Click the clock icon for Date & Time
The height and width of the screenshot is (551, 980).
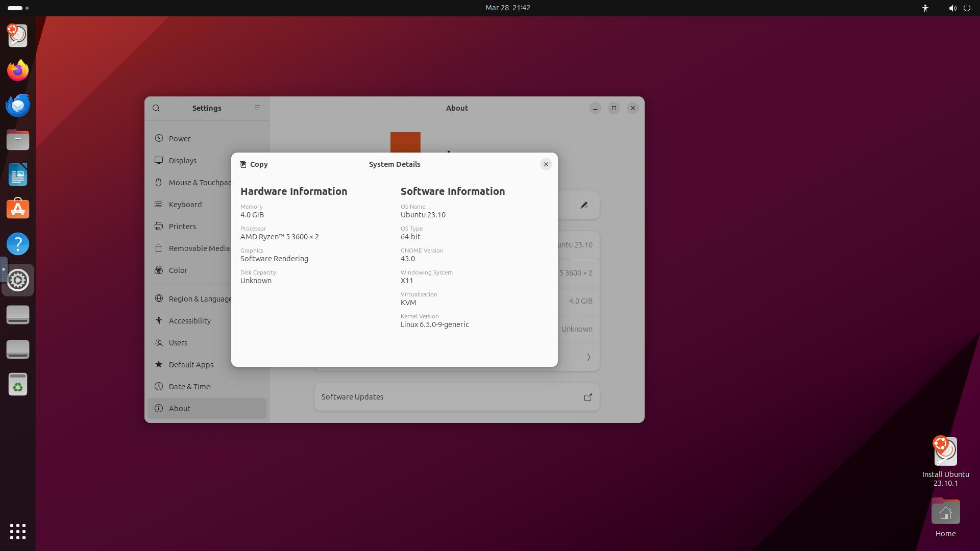coord(159,386)
